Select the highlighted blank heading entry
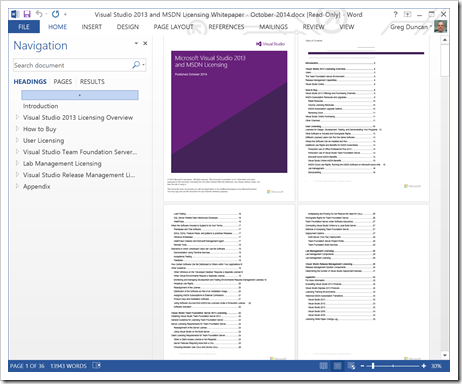Screen dimensions: 462x384 click(80, 95)
